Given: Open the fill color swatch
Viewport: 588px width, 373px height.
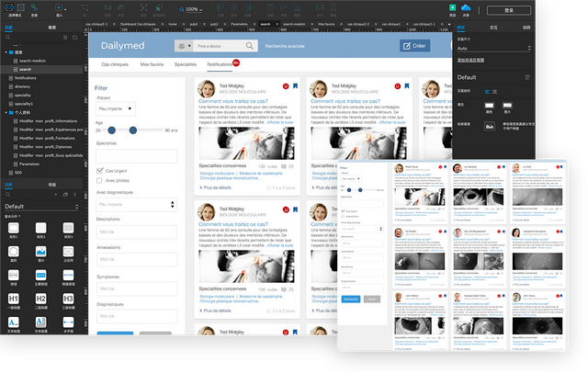Looking at the screenshot, I should click(490, 106).
